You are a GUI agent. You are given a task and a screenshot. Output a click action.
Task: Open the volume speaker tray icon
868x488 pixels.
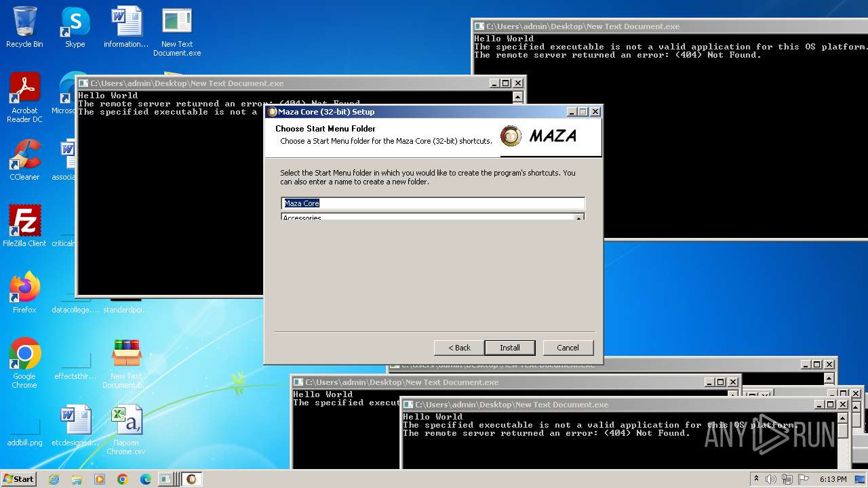(x=771, y=479)
